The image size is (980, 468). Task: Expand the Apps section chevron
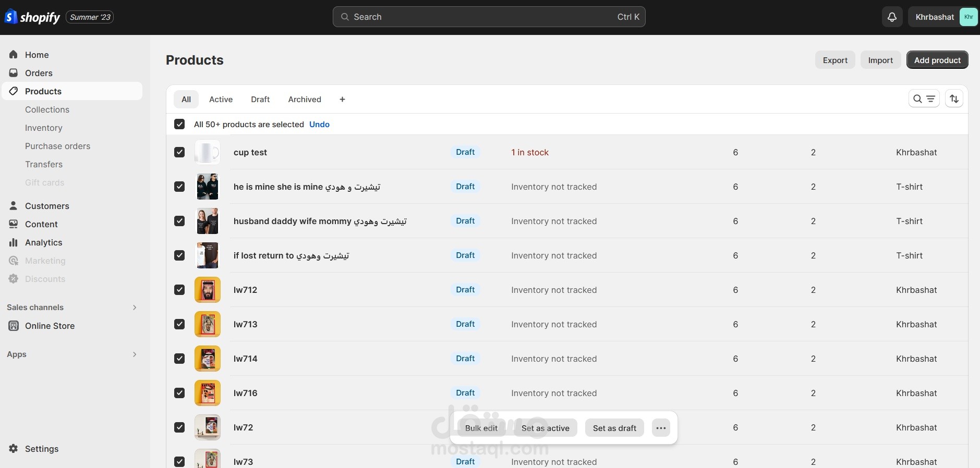click(135, 354)
